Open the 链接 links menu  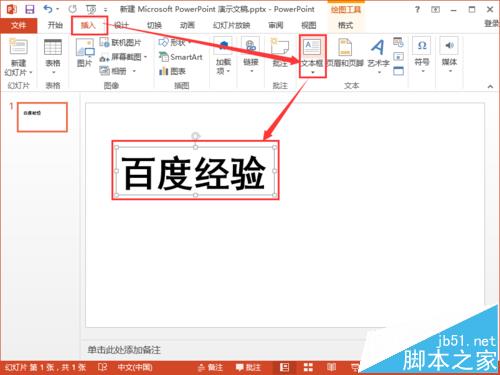point(251,56)
